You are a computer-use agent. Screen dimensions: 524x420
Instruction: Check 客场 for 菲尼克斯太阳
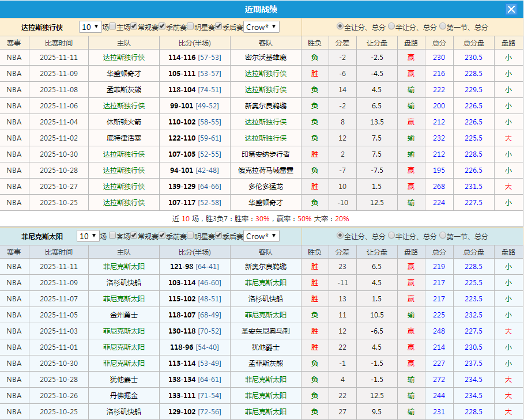(x=113, y=236)
